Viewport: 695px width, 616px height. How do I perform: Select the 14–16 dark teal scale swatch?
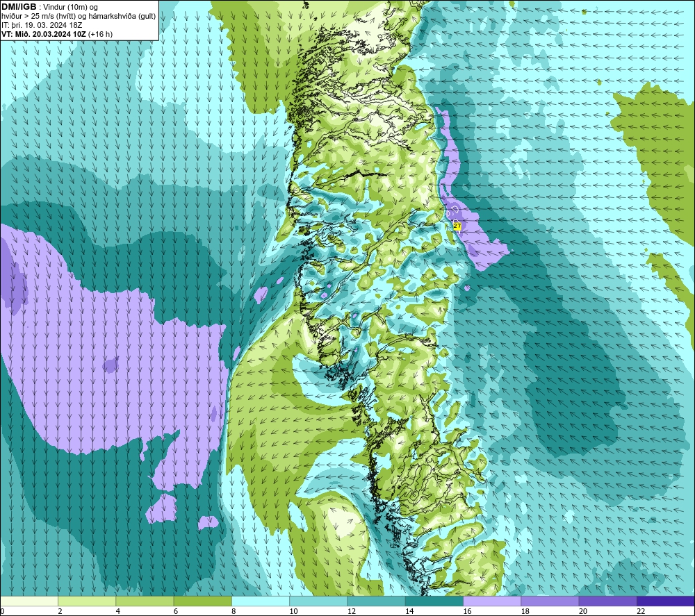click(x=434, y=601)
